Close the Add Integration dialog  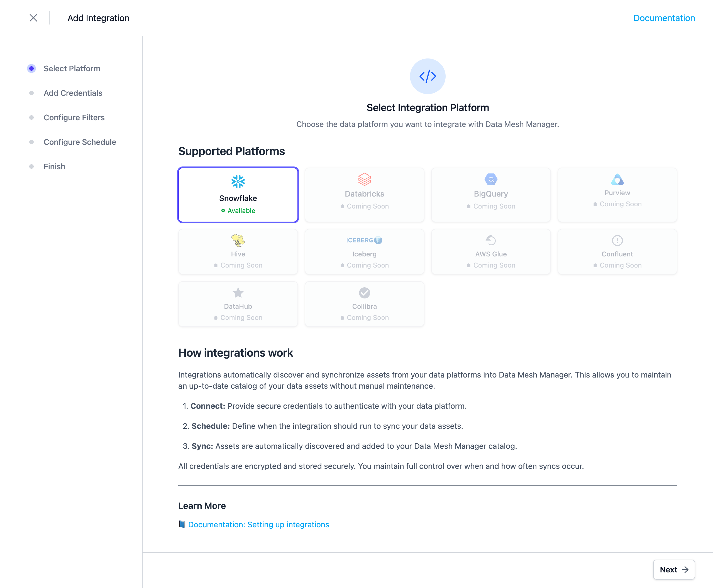pyautogui.click(x=33, y=18)
